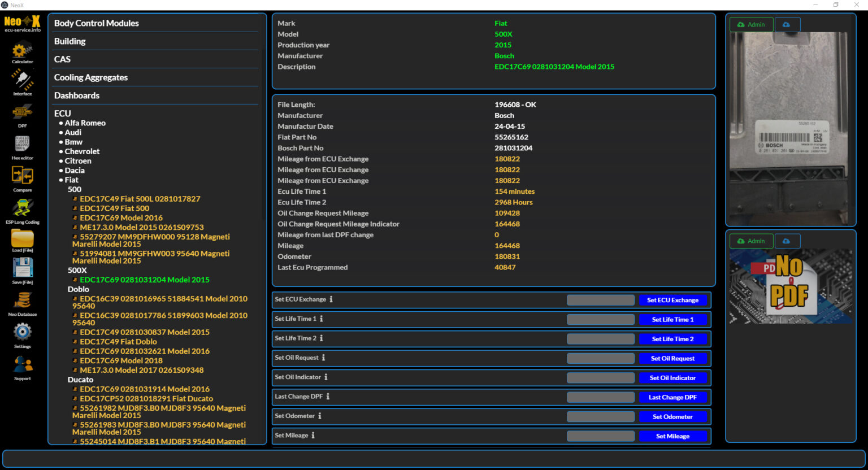Click the Bosch ECU photo thumbnail
The image size is (868, 470).
[789, 129]
